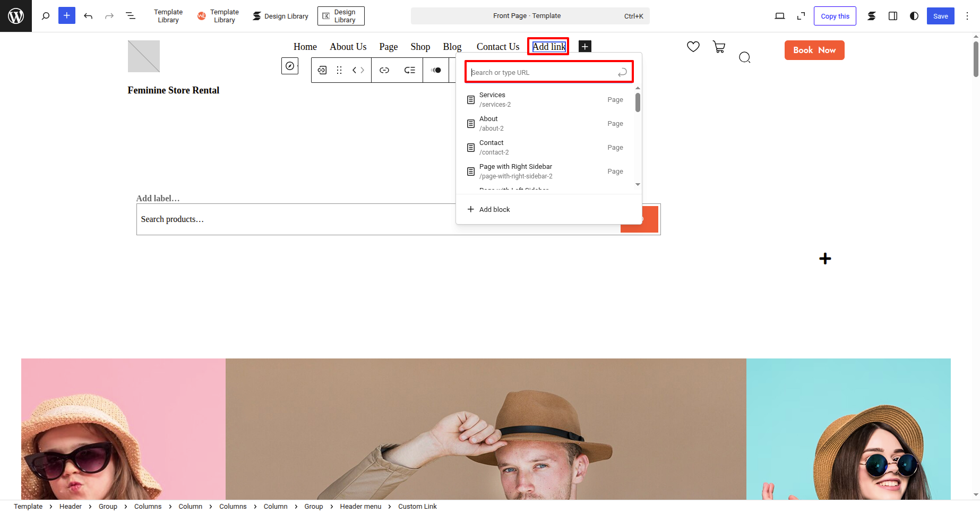Open the document overview list

(131, 16)
